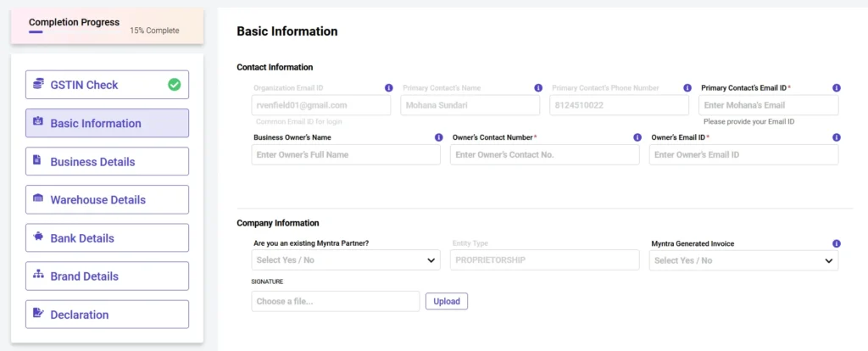
Task: Click info icon beside Owner's Email ID
Action: [x=837, y=137]
